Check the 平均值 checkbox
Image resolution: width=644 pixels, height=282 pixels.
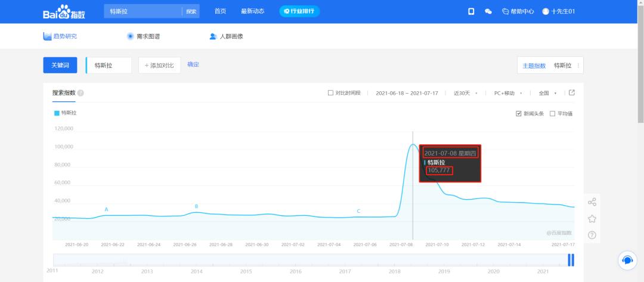(x=552, y=114)
